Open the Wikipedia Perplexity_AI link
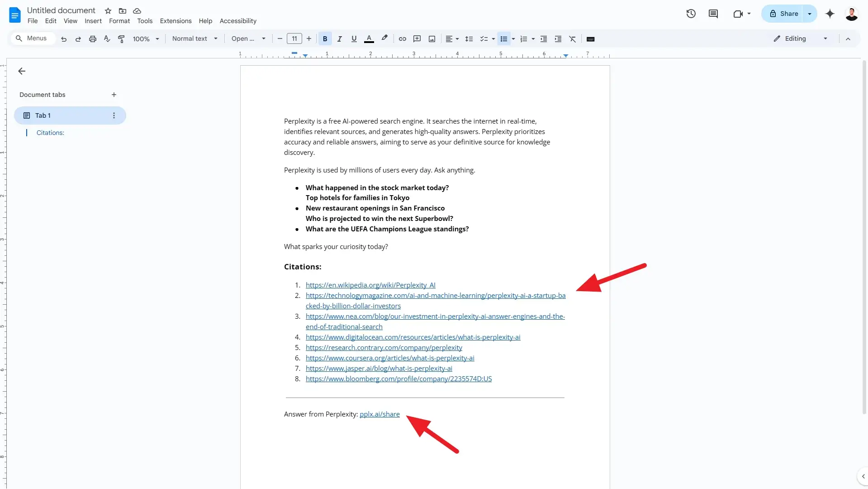Screen dimensions: 868x489 tap(370, 285)
